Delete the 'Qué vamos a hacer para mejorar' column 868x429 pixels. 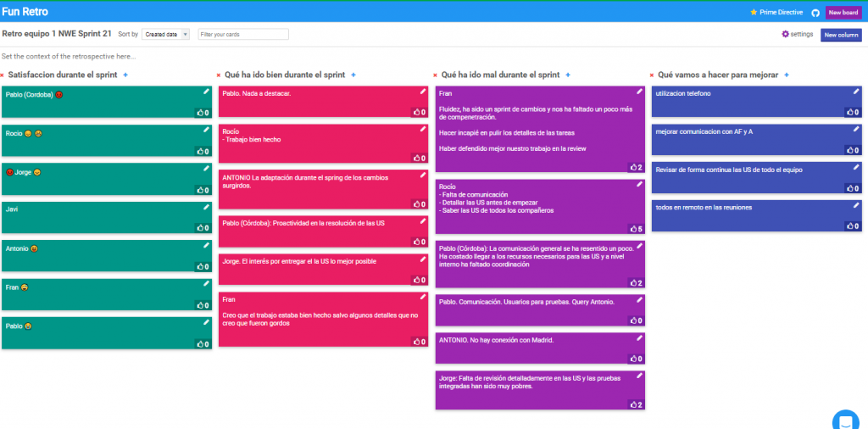coord(651,75)
